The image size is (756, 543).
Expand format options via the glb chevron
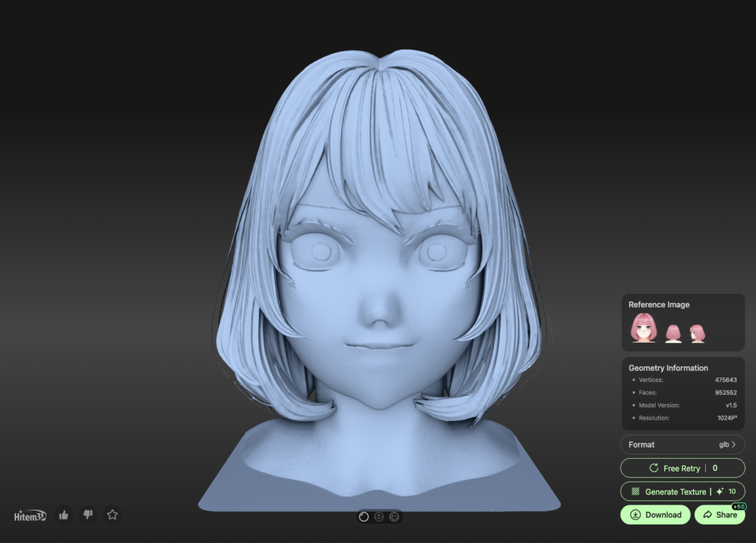tap(734, 445)
